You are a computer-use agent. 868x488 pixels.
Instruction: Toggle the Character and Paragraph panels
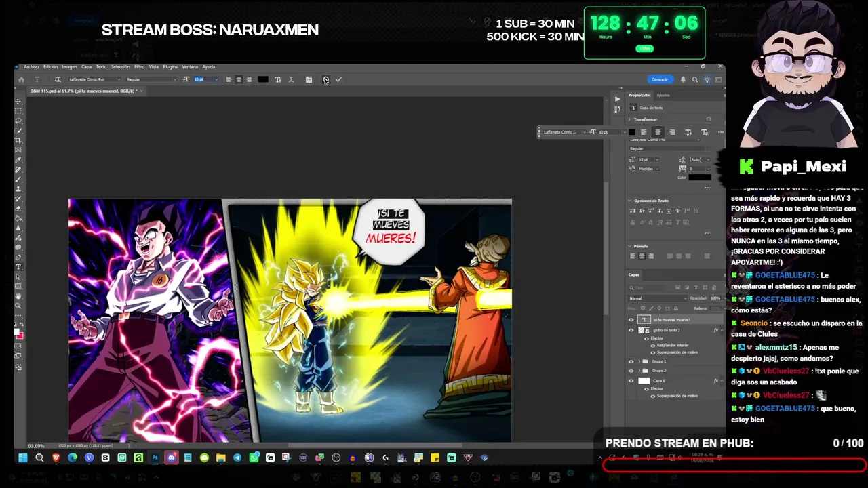(309, 79)
